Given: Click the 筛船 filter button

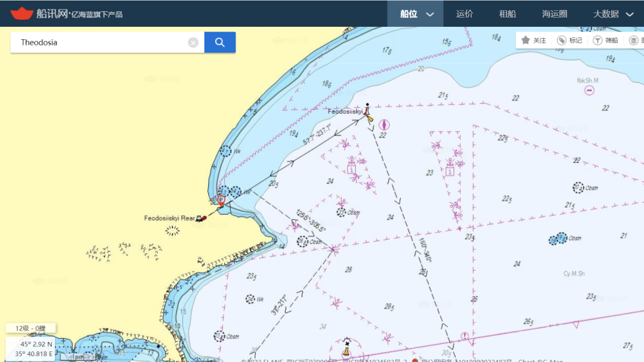Looking at the screenshot, I should (x=606, y=41).
